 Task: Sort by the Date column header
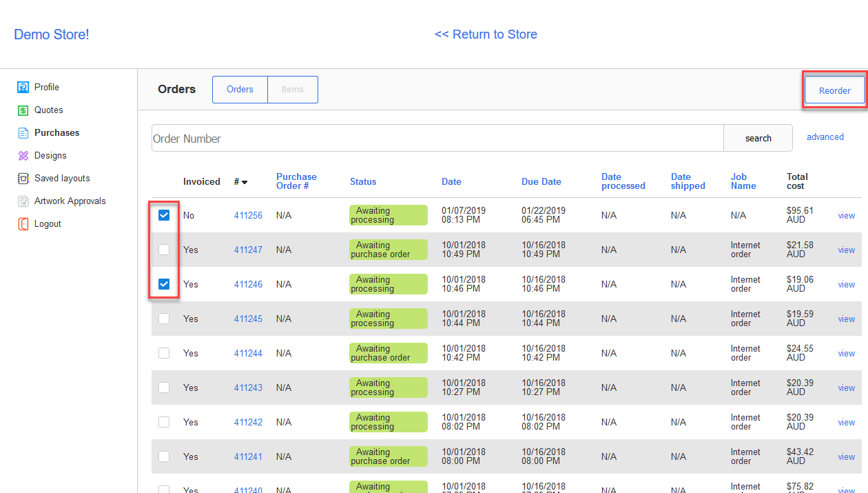click(451, 181)
